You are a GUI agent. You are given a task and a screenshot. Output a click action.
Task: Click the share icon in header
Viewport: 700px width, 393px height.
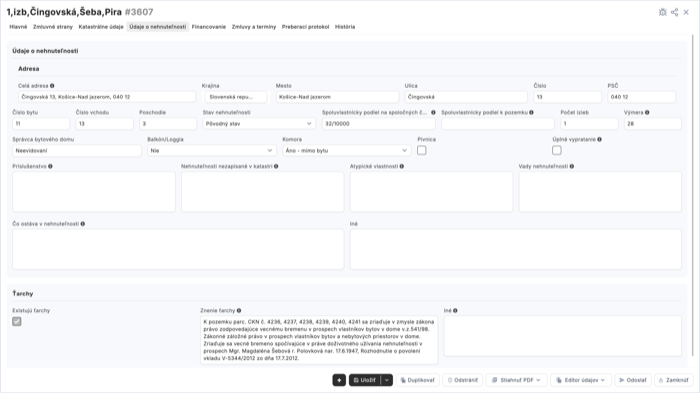[675, 12]
